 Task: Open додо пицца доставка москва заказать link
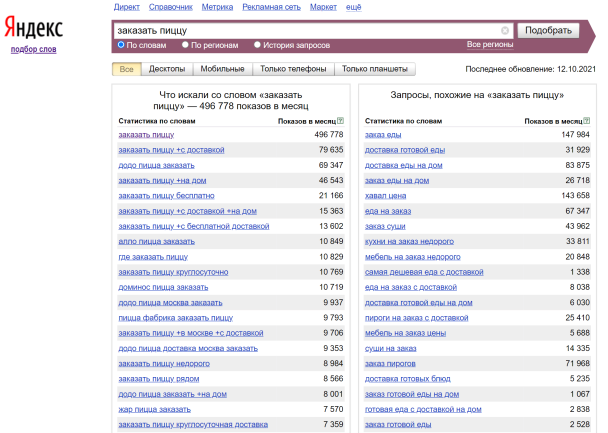[x=188, y=348]
